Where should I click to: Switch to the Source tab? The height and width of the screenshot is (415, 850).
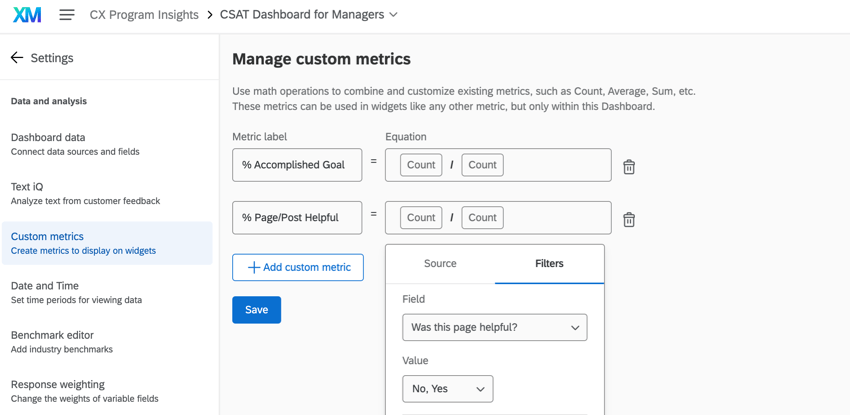(x=440, y=264)
